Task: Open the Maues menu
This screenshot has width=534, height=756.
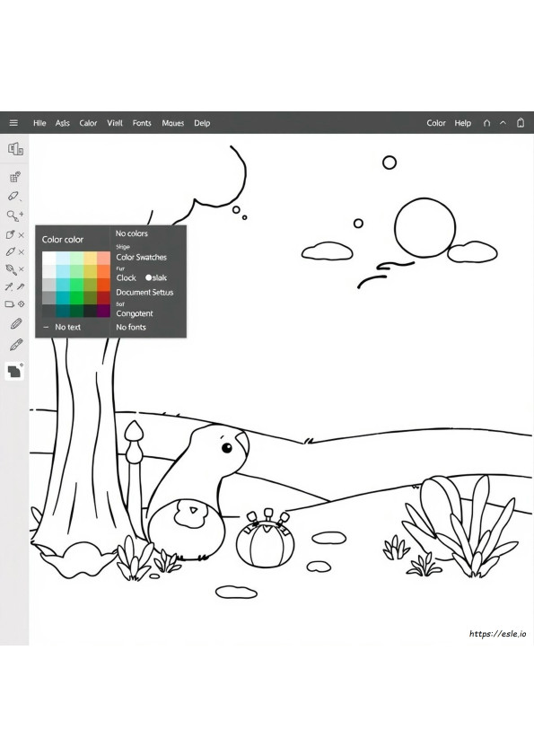Action: click(173, 123)
